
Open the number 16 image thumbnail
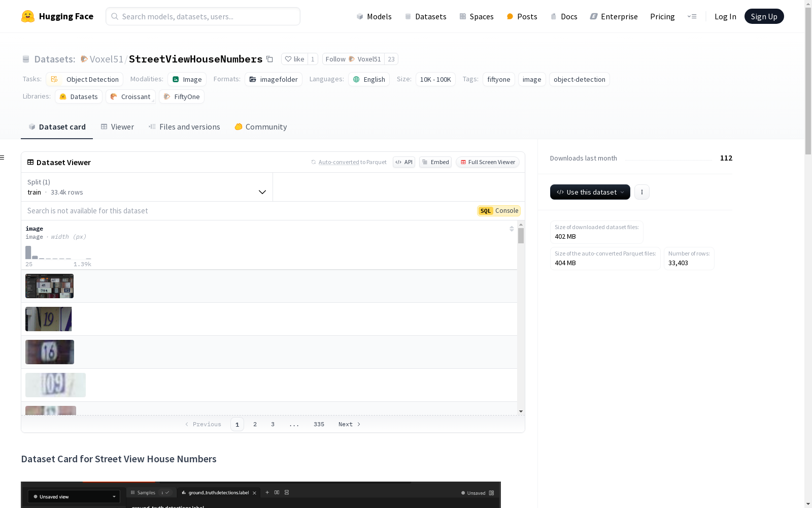50,352
